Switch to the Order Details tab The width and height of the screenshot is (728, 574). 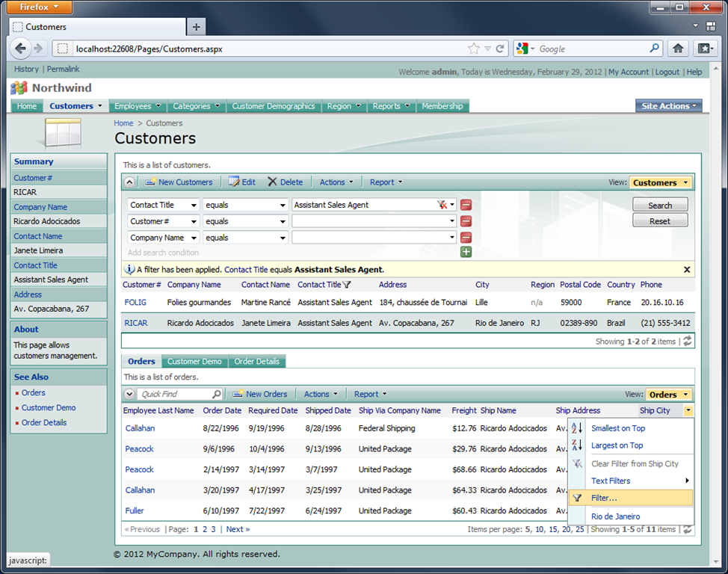pyautogui.click(x=256, y=362)
